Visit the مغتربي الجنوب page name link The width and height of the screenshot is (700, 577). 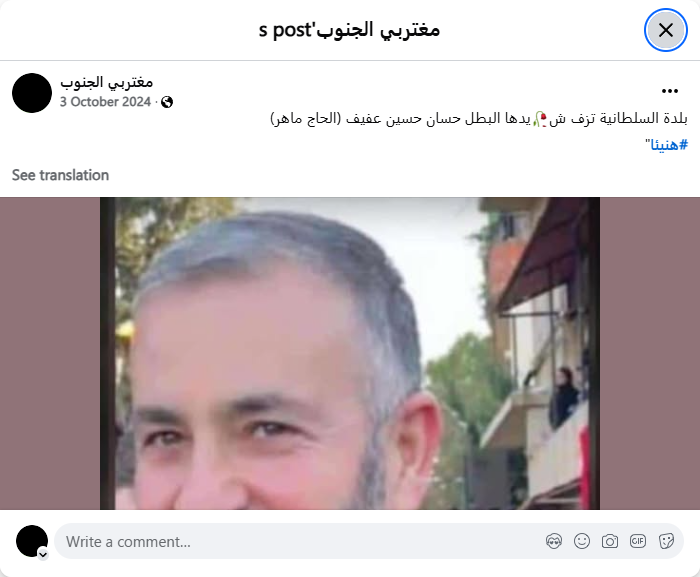(107, 82)
